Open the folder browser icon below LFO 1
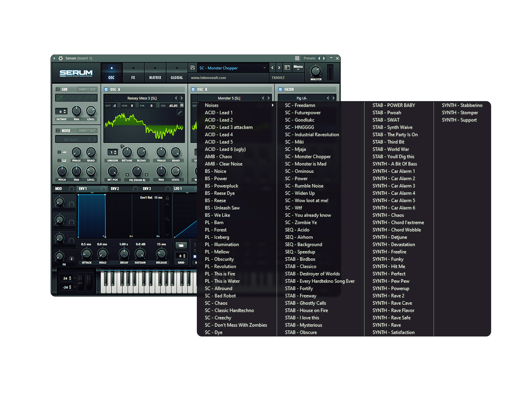This screenshot has height=399, width=532. pos(181,245)
